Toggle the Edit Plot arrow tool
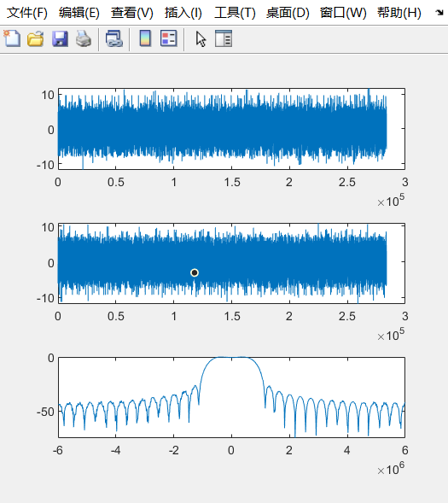 tap(201, 39)
